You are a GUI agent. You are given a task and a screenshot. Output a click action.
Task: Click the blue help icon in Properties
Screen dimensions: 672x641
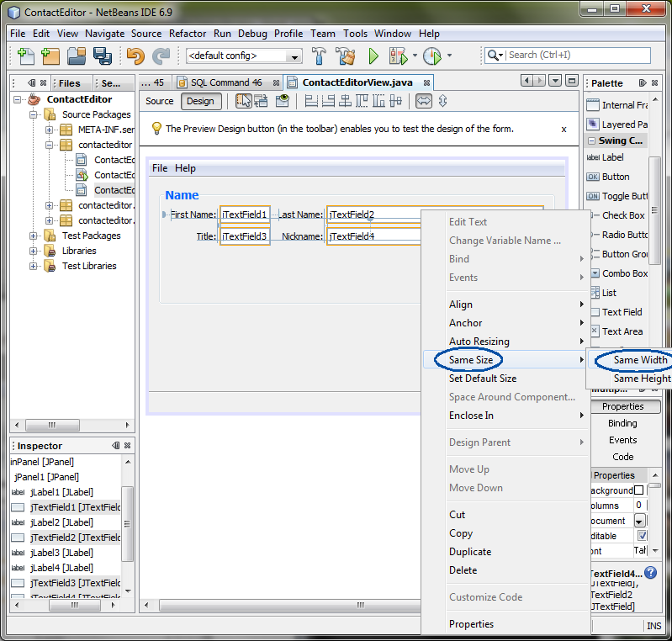(650, 572)
